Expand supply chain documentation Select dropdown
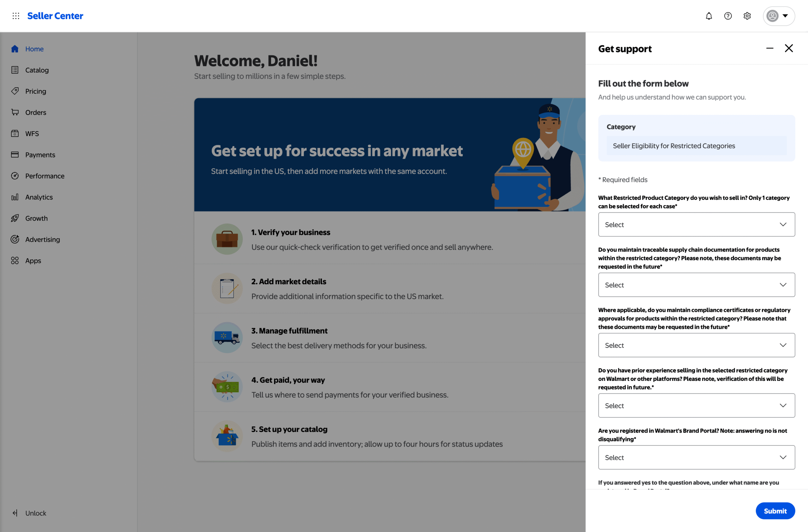This screenshot has height=532, width=808. point(696,285)
